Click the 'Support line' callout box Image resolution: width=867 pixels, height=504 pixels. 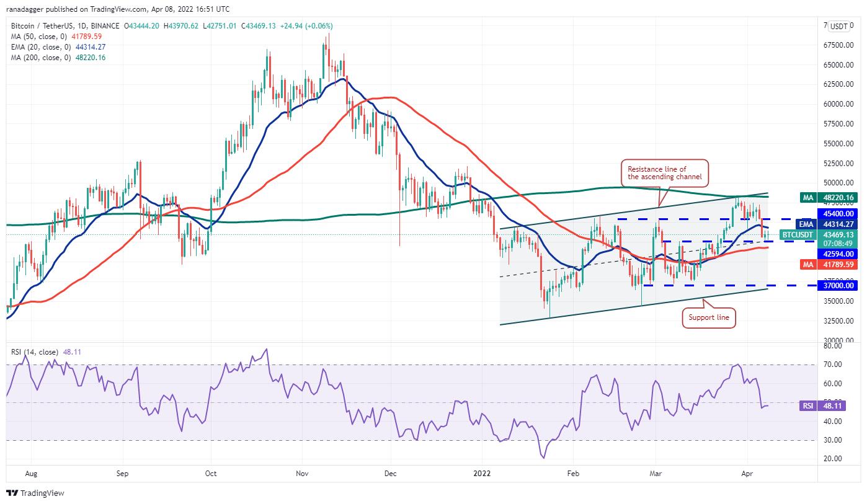pyautogui.click(x=709, y=319)
